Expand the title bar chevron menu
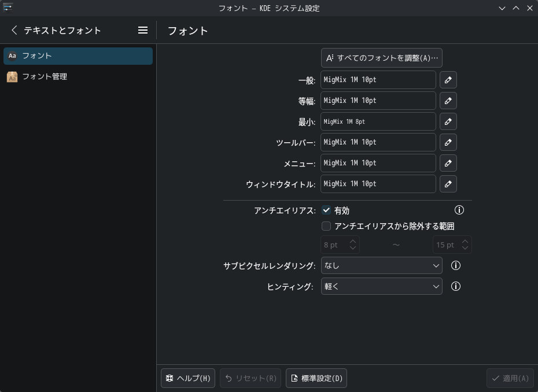The width and height of the screenshot is (538, 392). click(502, 8)
